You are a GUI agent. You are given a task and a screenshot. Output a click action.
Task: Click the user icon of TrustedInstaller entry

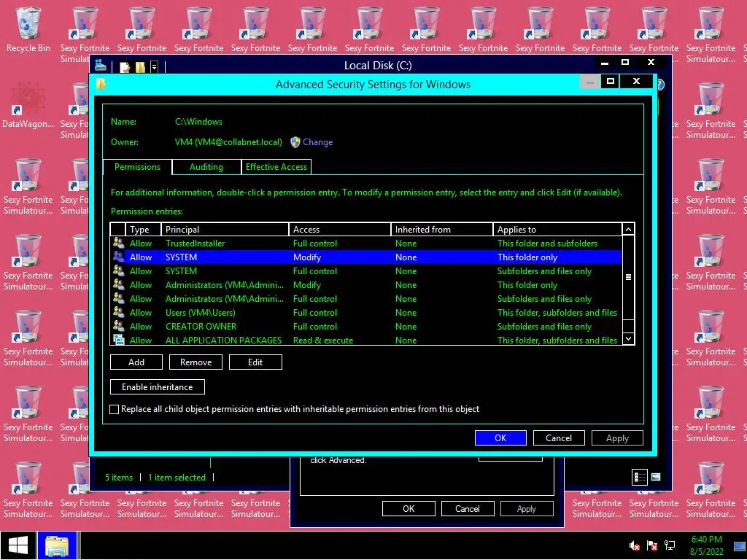click(x=118, y=243)
